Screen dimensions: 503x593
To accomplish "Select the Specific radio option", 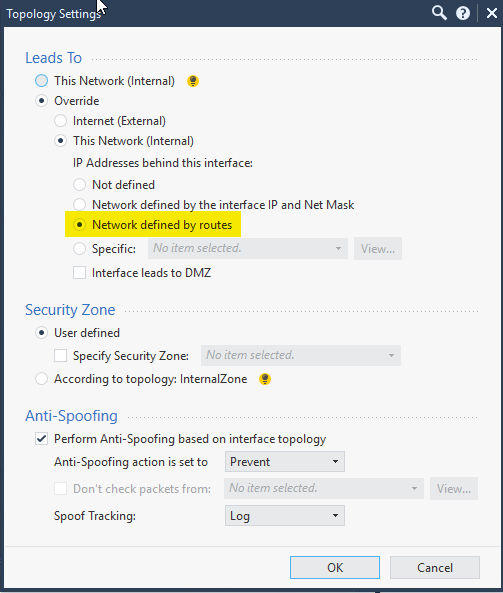I will click(79, 248).
